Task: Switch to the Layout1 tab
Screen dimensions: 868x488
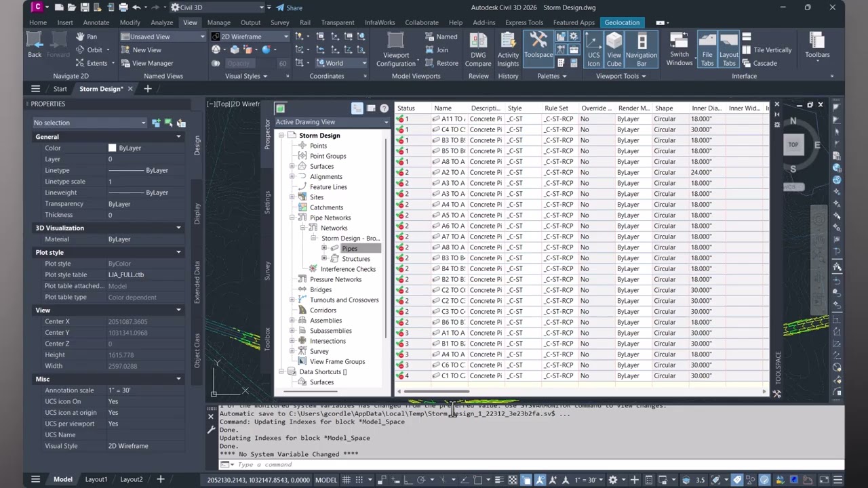Action: pyautogui.click(x=96, y=479)
